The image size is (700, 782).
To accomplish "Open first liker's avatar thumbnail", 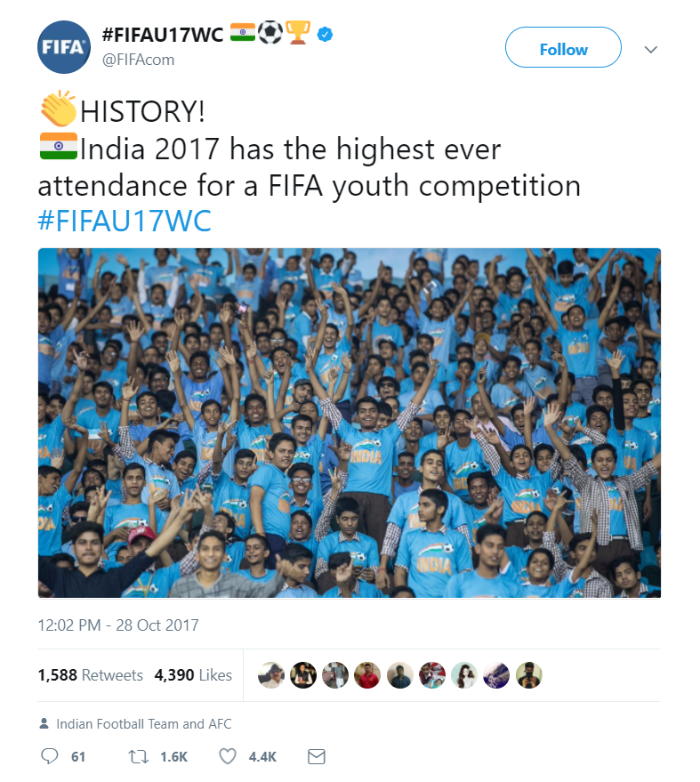I will point(271,675).
